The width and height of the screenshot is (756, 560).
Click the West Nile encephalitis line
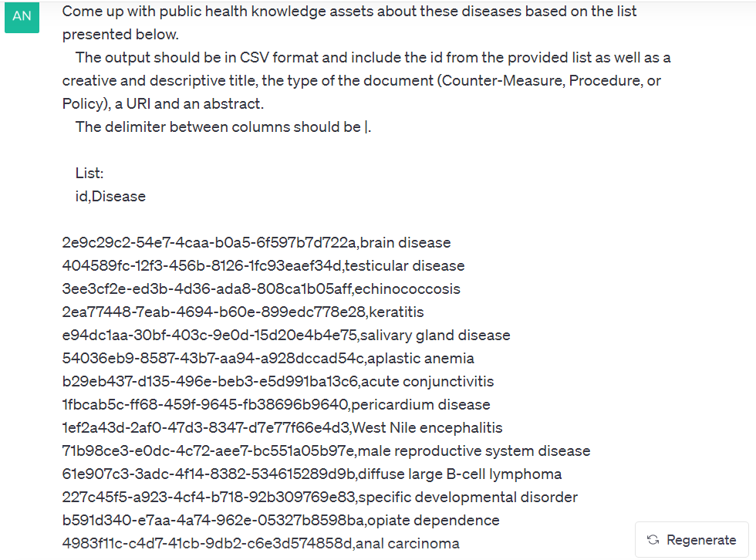[282, 427]
